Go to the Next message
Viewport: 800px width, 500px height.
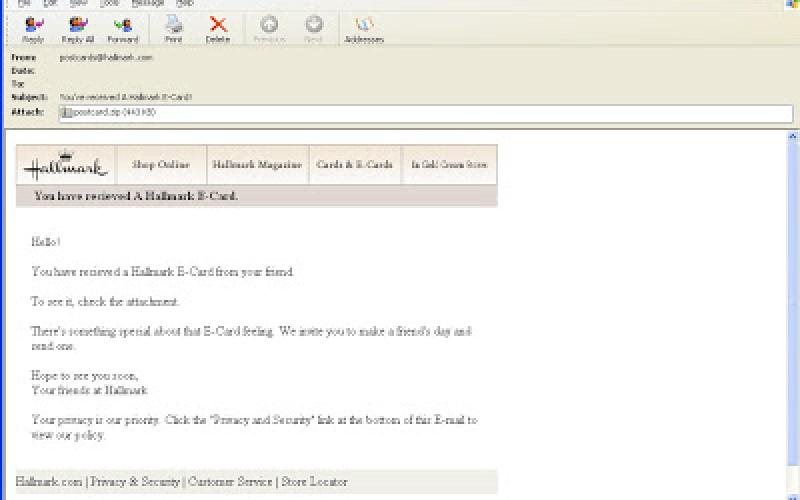pyautogui.click(x=314, y=28)
